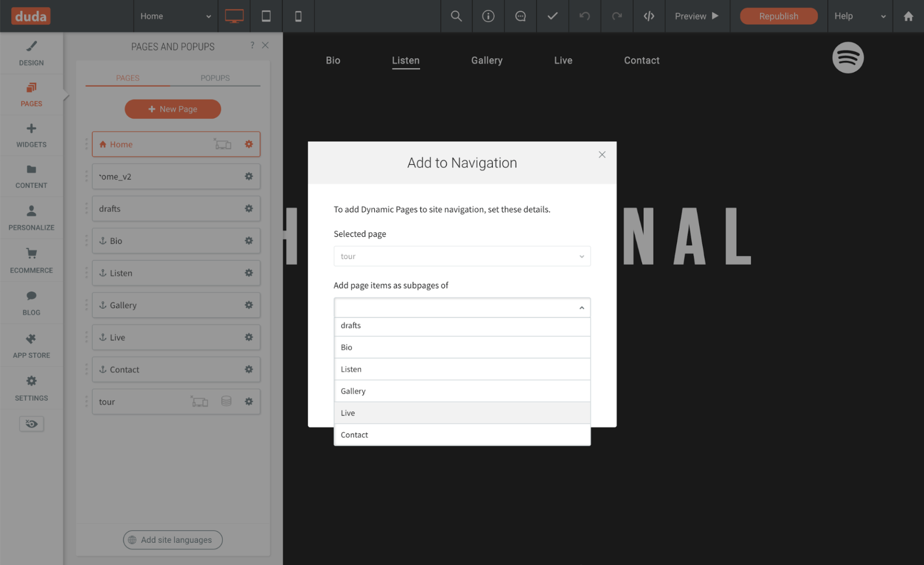Open the comments bubble icon
Screen dimensions: 924x565
[521, 16]
